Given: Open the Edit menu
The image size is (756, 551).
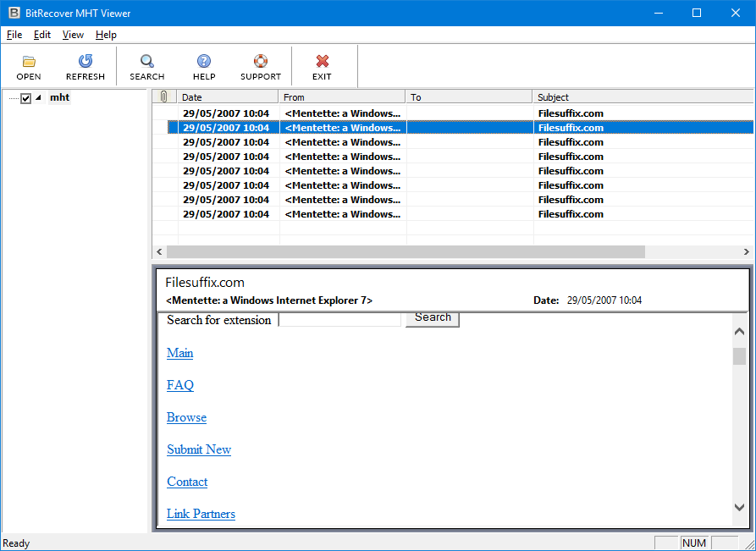Looking at the screenshot, I should pyautogui.click(x=42, y=35).
